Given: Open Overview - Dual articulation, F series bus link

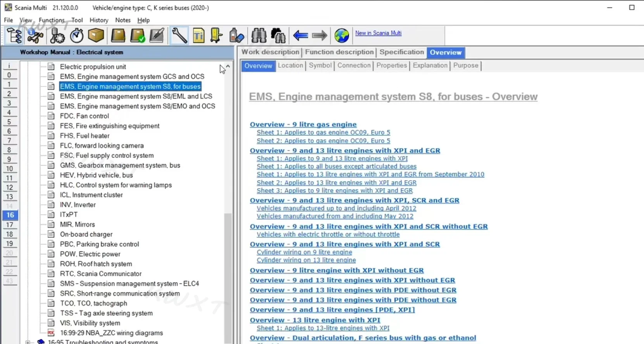Looking at the screenshot, I should tap(363, 338).
